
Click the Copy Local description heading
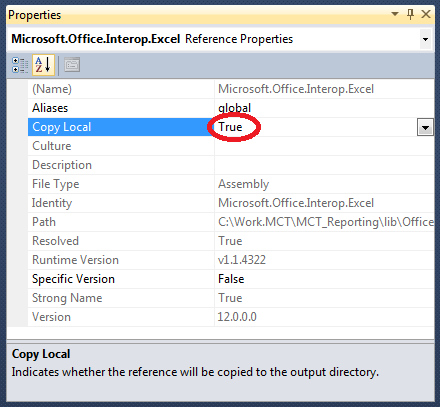41,354
